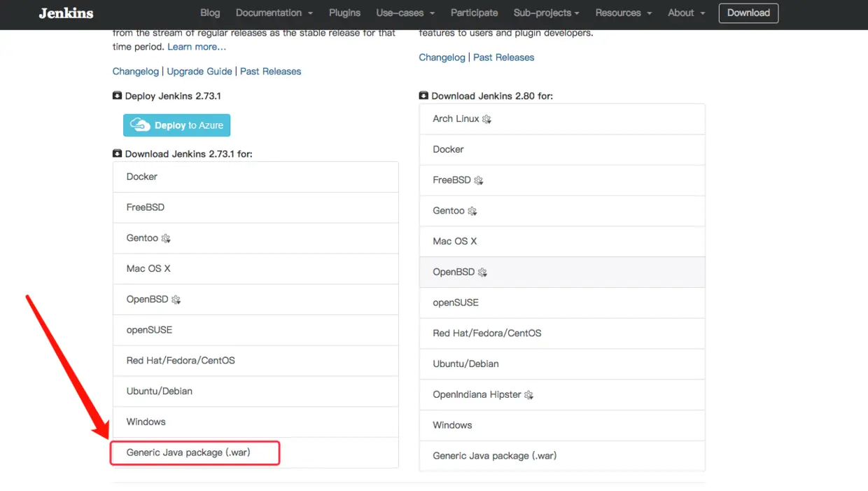Expand the Documentation dropdown menu
This screenshot has height=491, width=868.
pyautogui.click(x=274, y=13)
